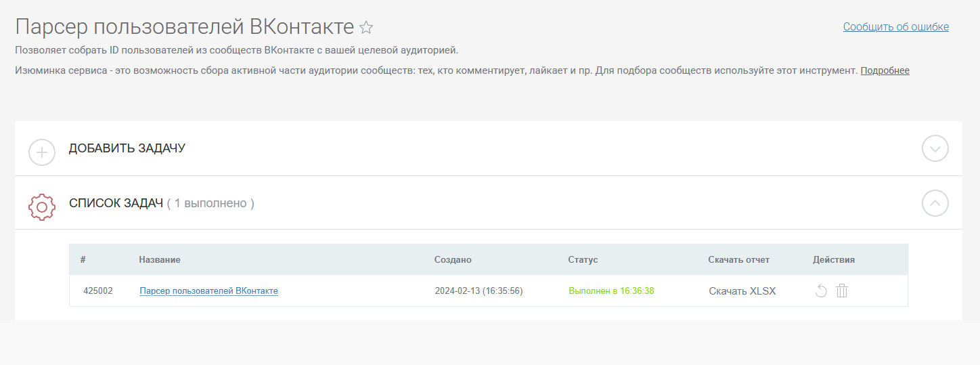Click the Создано column header
This screenshot has width=980, height=365.
(x=453, y=260)
